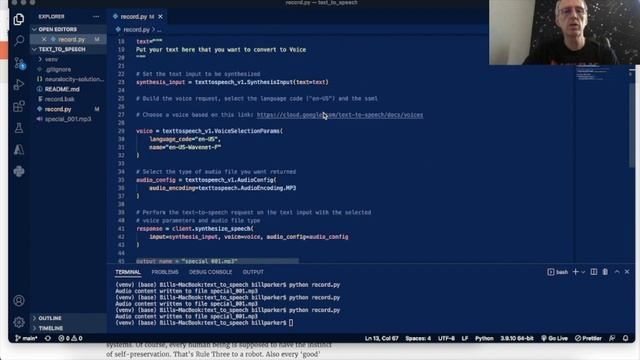Open the errors and warnings count in status bar

[70, 338]
